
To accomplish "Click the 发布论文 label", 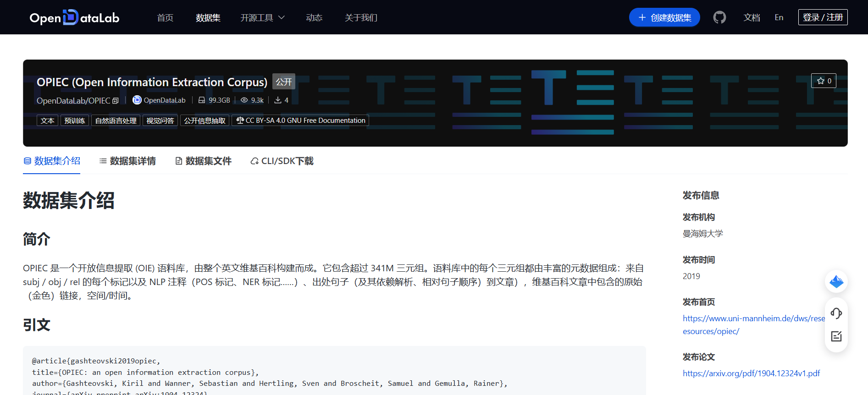I will pos(698,357).
